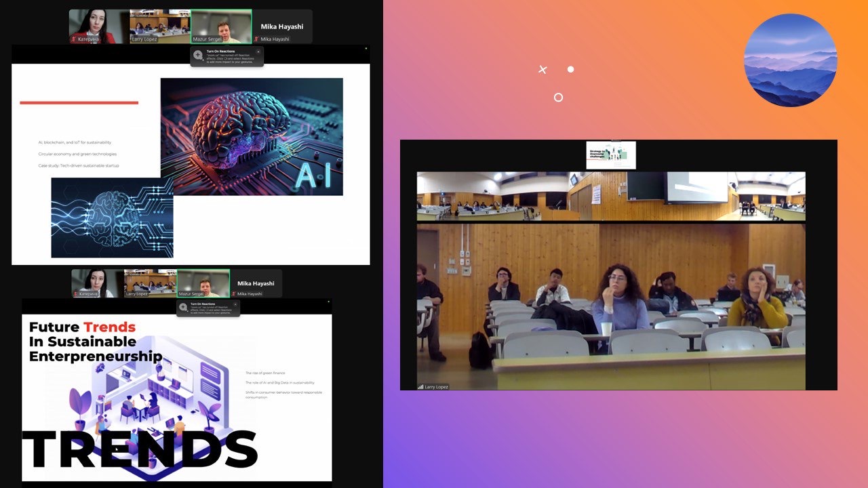Select Mazur Sergei video tile in lower strip
The width and height of the screenshot is (868, 488).
[203, 283]
